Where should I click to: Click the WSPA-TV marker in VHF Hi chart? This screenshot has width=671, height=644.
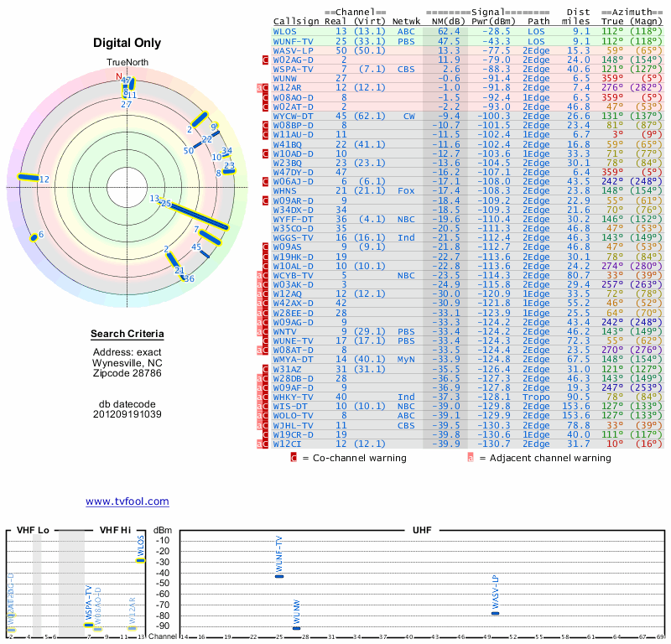89,625
